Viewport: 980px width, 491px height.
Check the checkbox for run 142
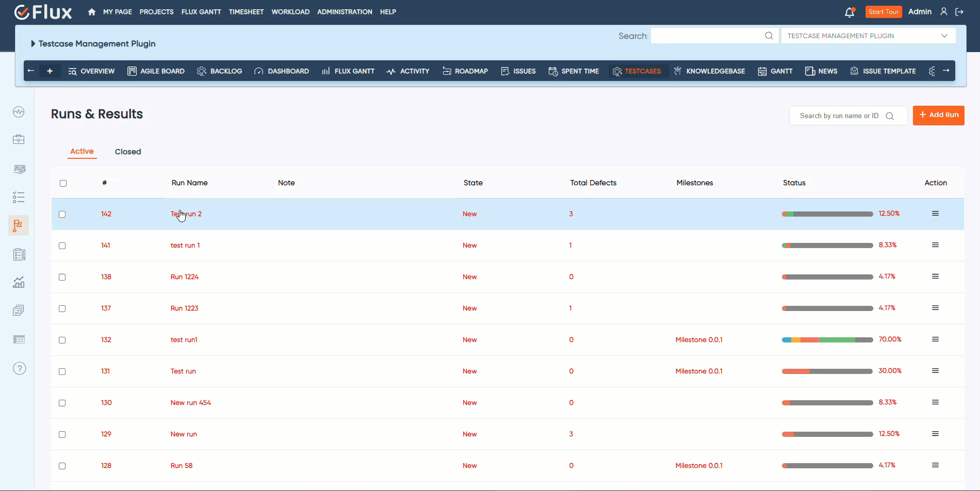pyautogui.click(x=62, y=214)
